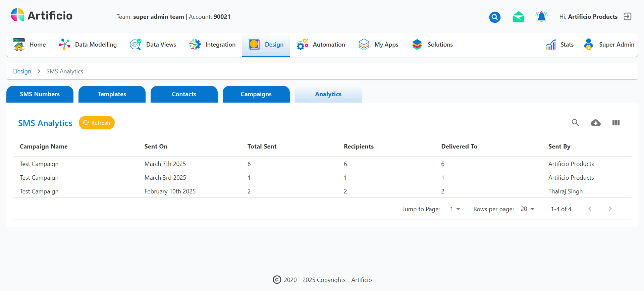Click the March 3rd 2025 cell
Screen dimensions: 644x291
pyautogui.click(x=165, y=178)
